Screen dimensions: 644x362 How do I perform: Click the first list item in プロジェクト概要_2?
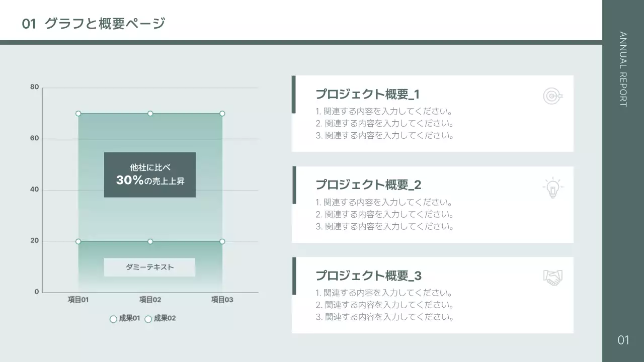(384, 203)
